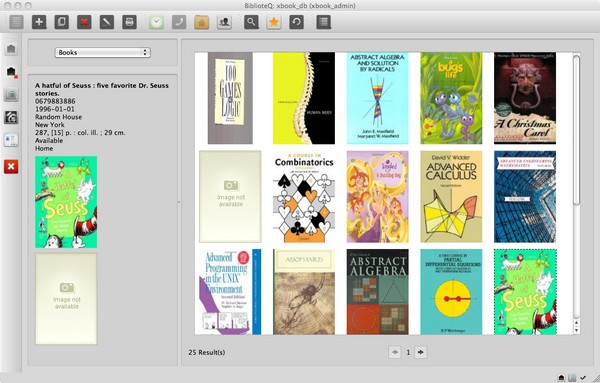Image resolution: width=600 pixels, height=383 pixels.
Task: Select the Advanced Calculus book cover
Action: 451,197
